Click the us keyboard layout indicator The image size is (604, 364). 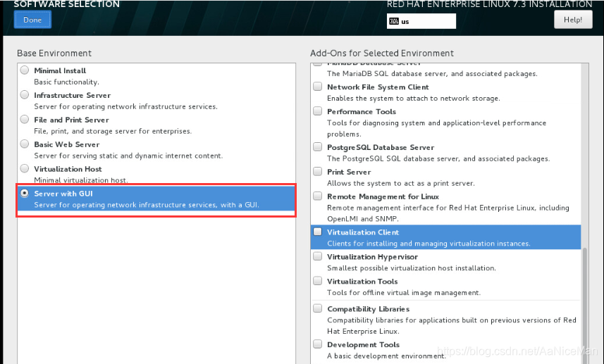tap(421, 21)
